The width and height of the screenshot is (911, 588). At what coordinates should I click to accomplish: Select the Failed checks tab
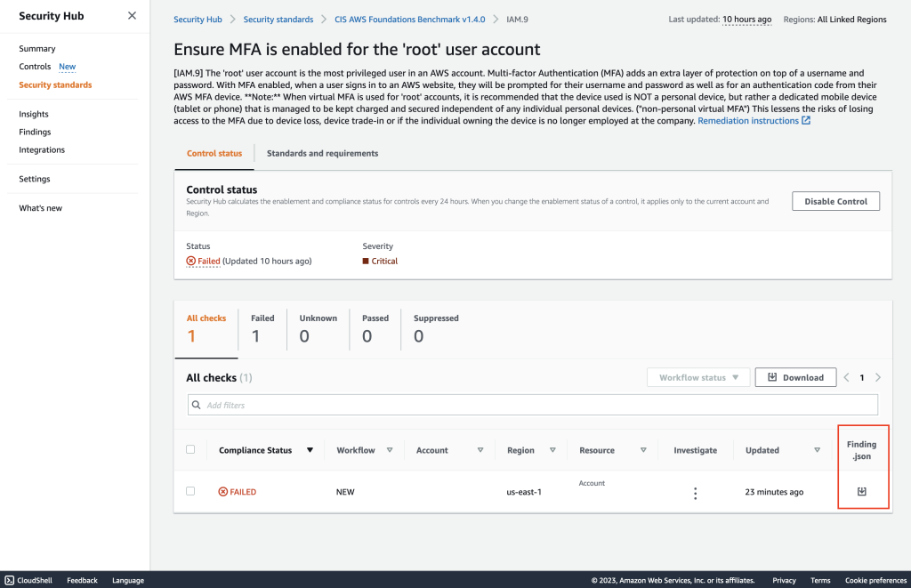tap(262, 329)
